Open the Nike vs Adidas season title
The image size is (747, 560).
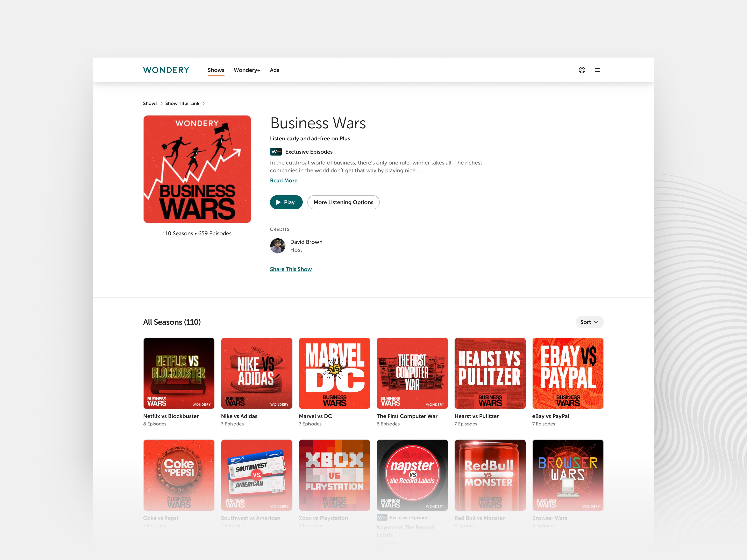(x=239, y=416)
